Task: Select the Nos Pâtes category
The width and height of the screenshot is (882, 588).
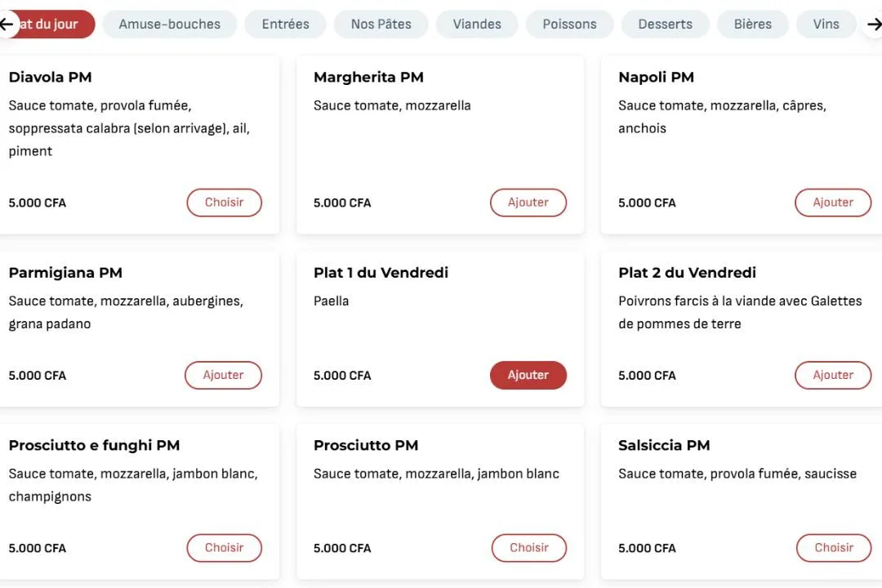Action: click(381, 24)
